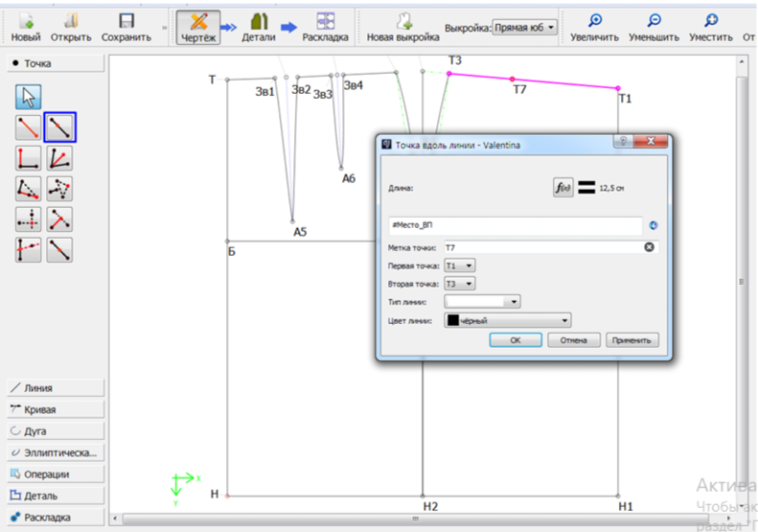Clear the point label field
The width and height of the screenshot is (758, 532).
coord(649,247)
